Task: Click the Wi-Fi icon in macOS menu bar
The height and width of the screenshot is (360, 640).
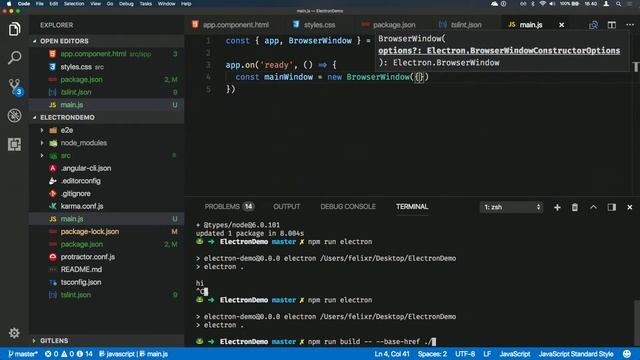Action: tap(542, 4)
